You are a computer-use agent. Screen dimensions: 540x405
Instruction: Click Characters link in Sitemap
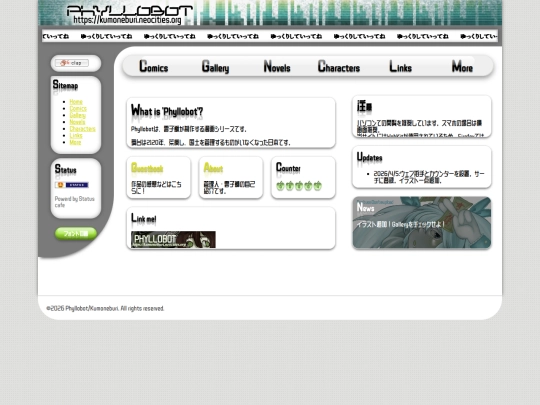(x=83, y=128)
